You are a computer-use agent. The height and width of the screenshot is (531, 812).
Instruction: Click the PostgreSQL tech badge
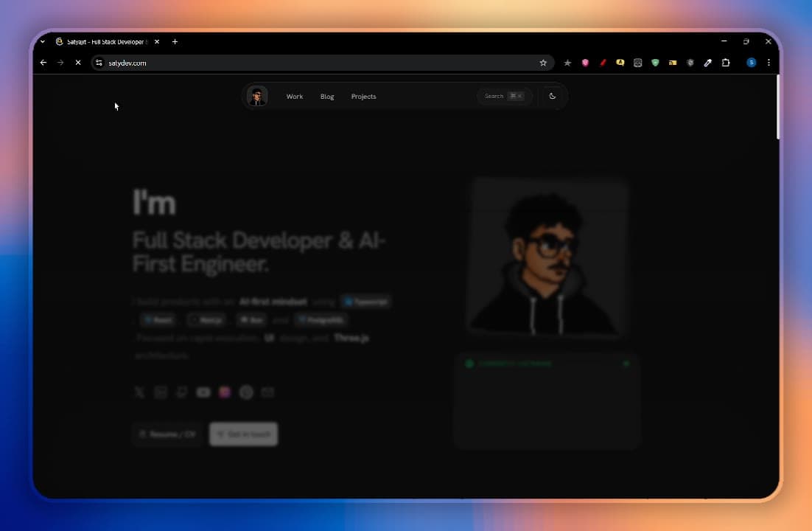pyautogui.click(x=321, y=320)
